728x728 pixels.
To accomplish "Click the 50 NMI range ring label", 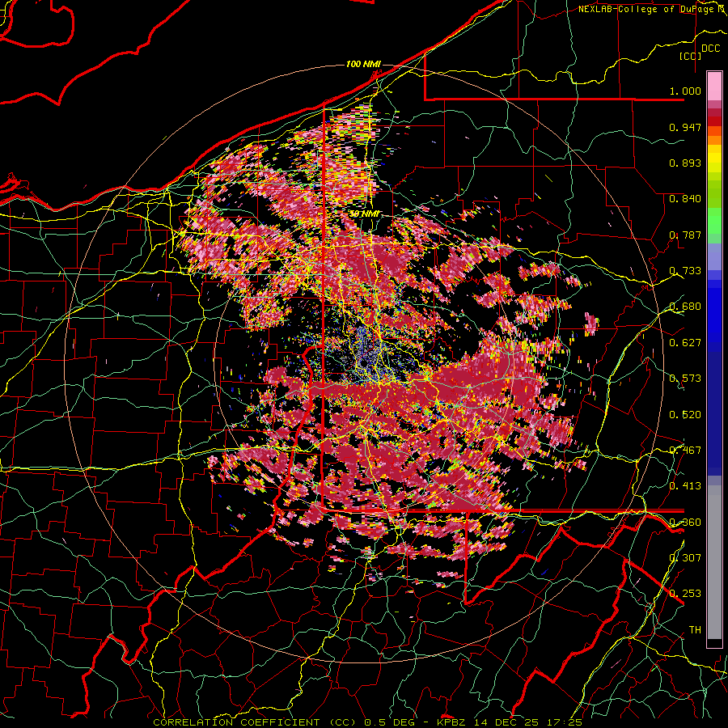I will [364, 214].
